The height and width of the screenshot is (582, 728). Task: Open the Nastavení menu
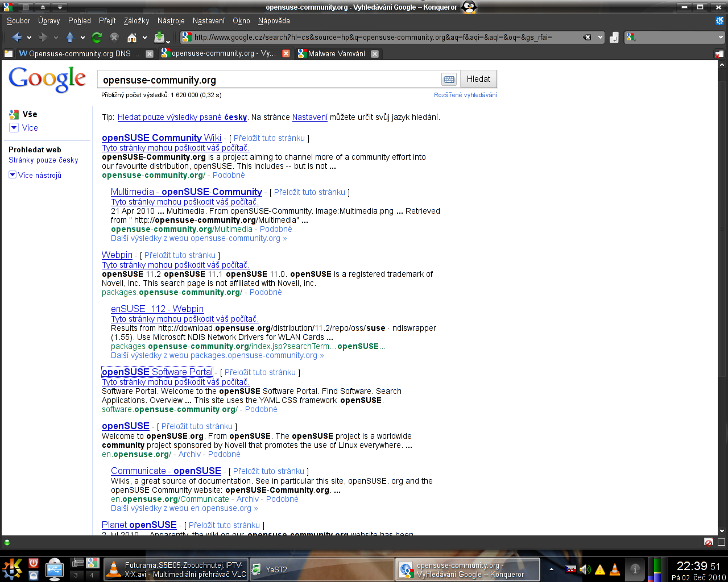[209, 20]
